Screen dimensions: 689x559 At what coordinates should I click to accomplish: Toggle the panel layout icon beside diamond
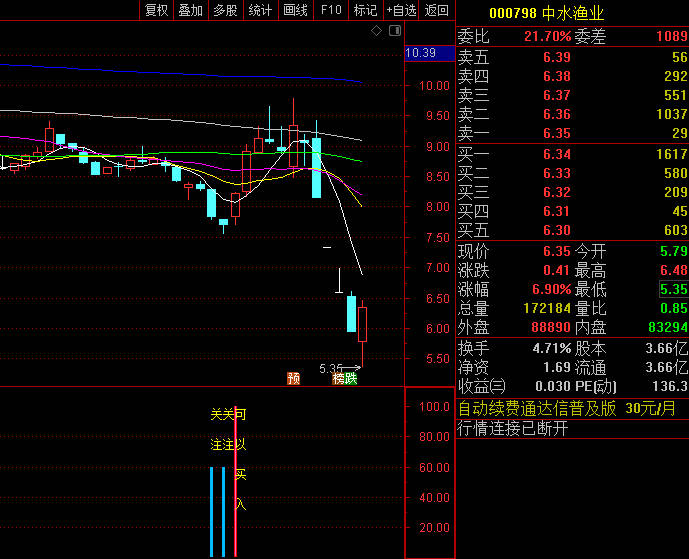[395, 31]
